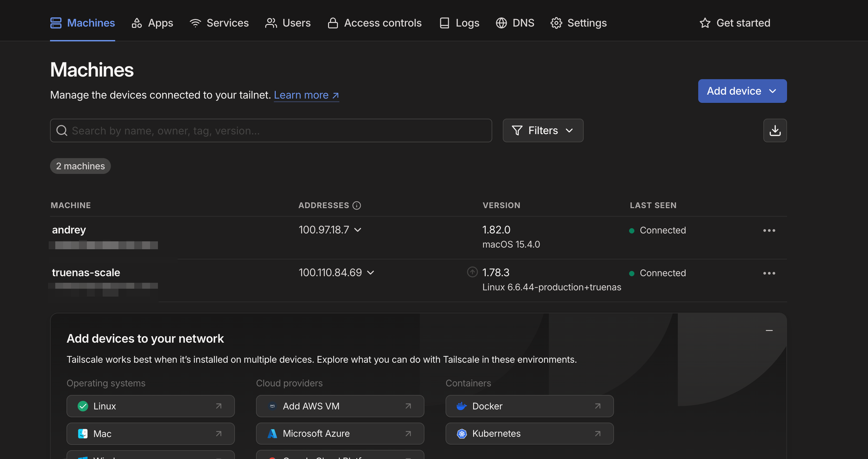The width and height of the screenshot is (868, 459).
Task: Open the Mac install link
Action: coord(151,434)
